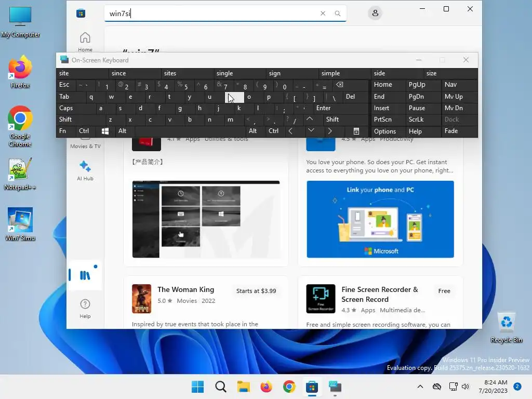Tap the down arrow key on keyboard
Image resolution: width=532 pixels, height=399 pixels.
(311, 131)
